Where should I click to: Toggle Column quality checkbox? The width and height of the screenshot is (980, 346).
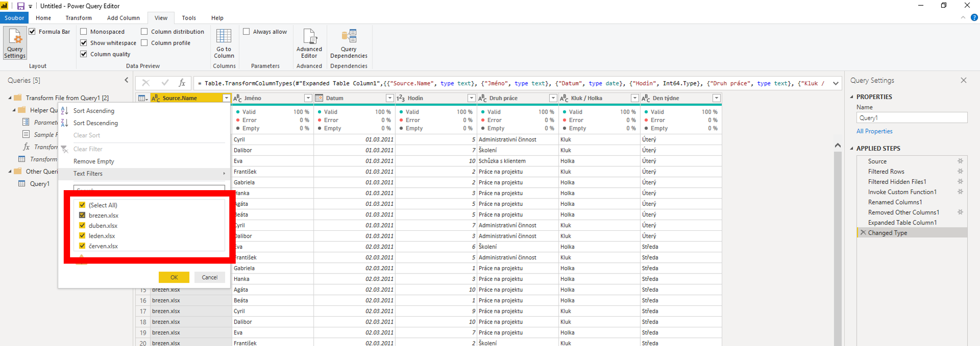84,54
